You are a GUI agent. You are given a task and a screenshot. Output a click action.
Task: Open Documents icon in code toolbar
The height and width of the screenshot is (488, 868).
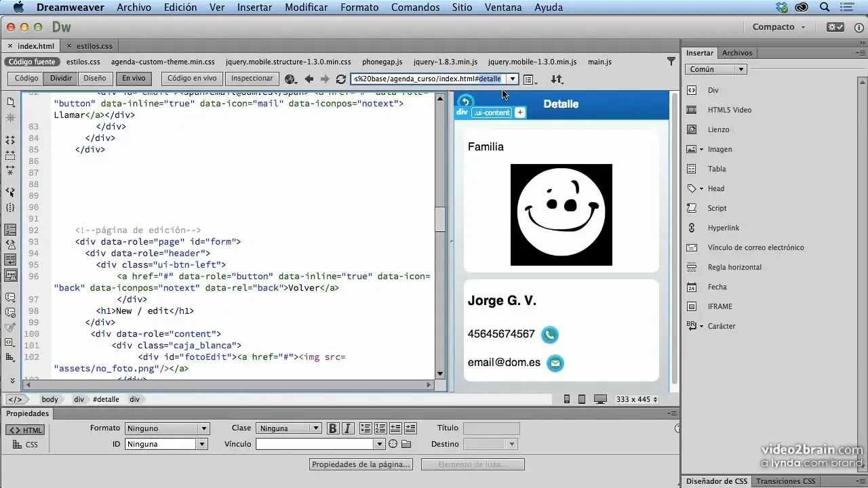[10, 102]
